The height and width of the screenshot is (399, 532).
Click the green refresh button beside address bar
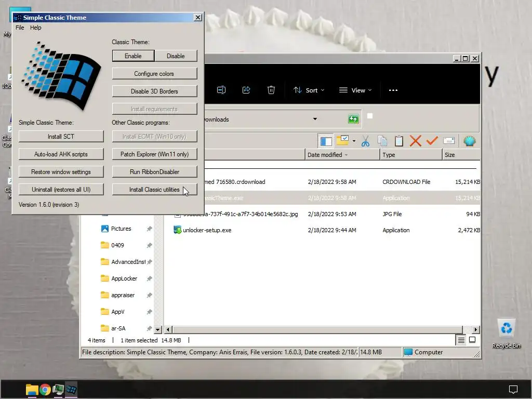click(353, 119)
